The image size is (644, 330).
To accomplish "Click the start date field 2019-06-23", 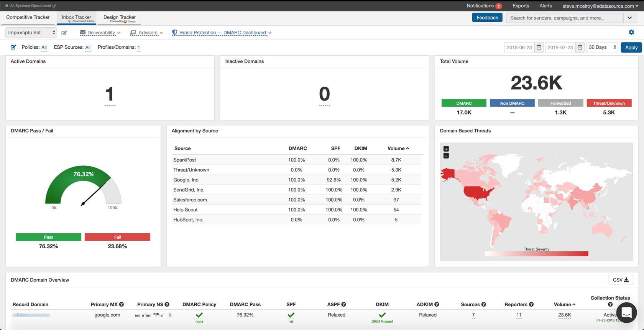I will point(519,47).
